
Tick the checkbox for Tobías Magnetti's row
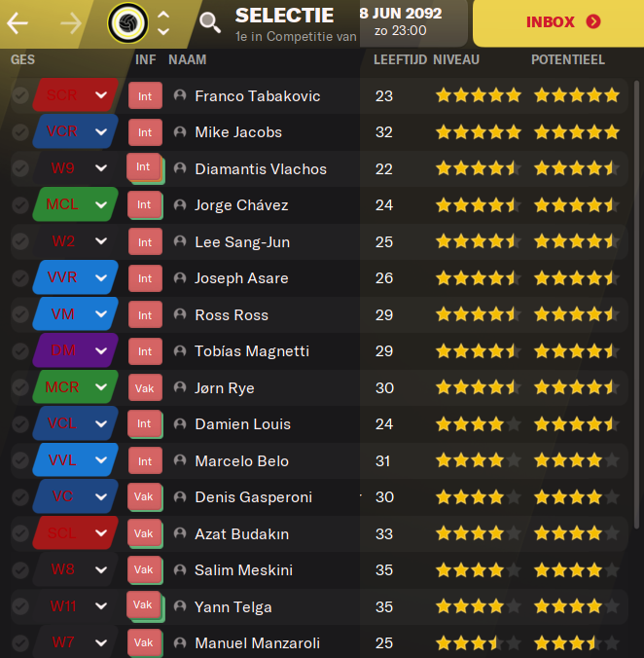click(x=20, y=350)
